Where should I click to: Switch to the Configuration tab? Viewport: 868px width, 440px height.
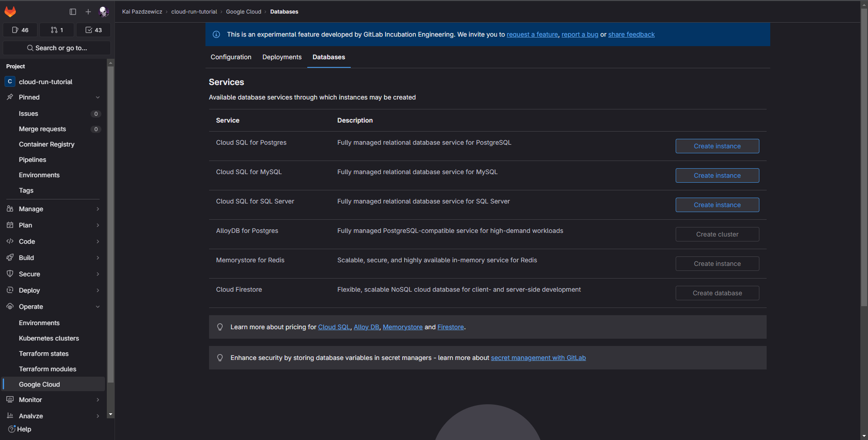tap(231, 57)
